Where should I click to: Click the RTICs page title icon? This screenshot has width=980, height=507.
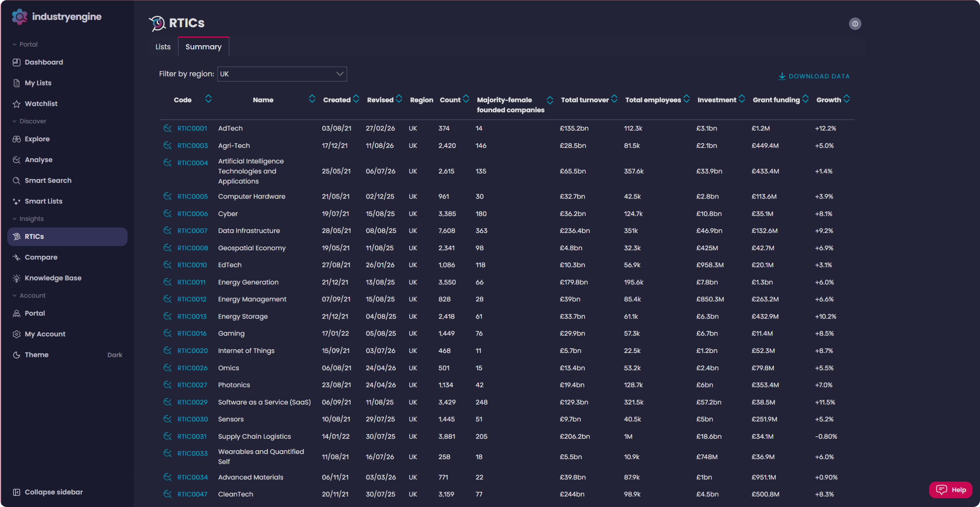(157, 23)
